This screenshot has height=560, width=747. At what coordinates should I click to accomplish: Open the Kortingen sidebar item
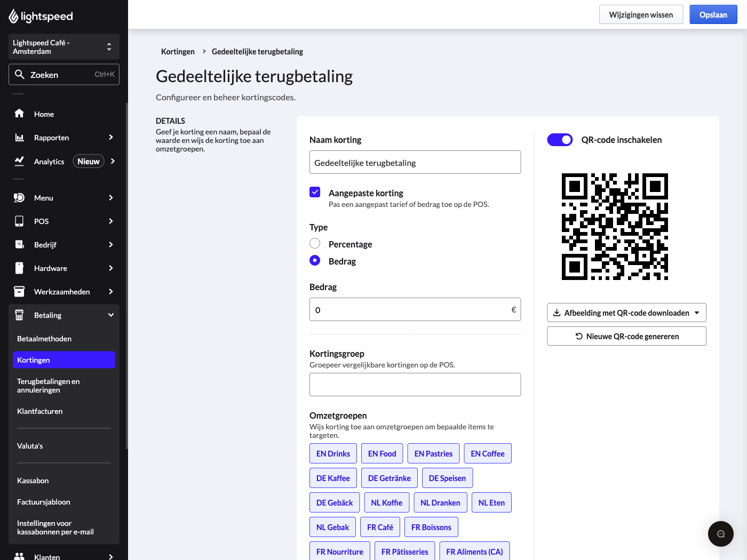click(x=64, y=360)
